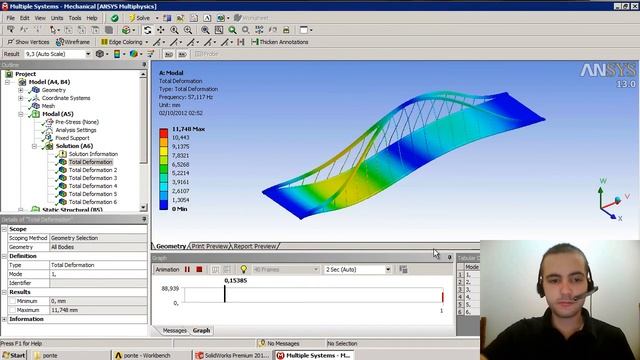Image resolution: width=640 pixels, height=360 pixels.
Task: Click the export animation icon in Graph toolbar
Action: [x=403, y=269]
